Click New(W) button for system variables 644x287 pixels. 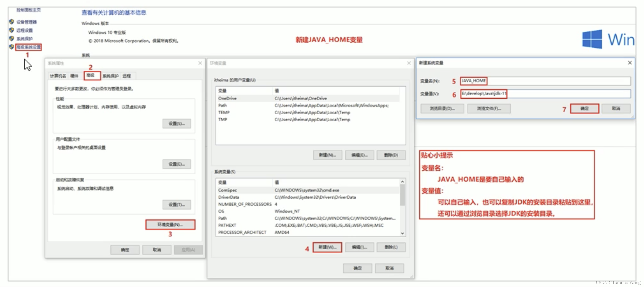327,247
